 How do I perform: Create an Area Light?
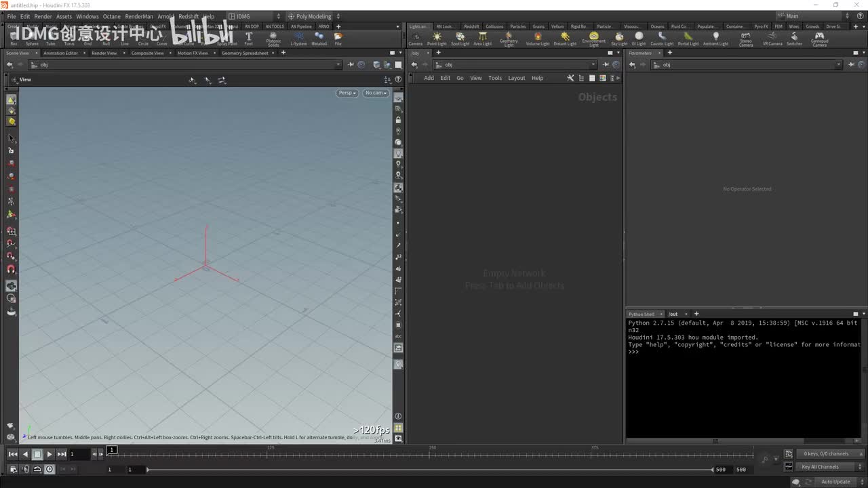(482, 39)
